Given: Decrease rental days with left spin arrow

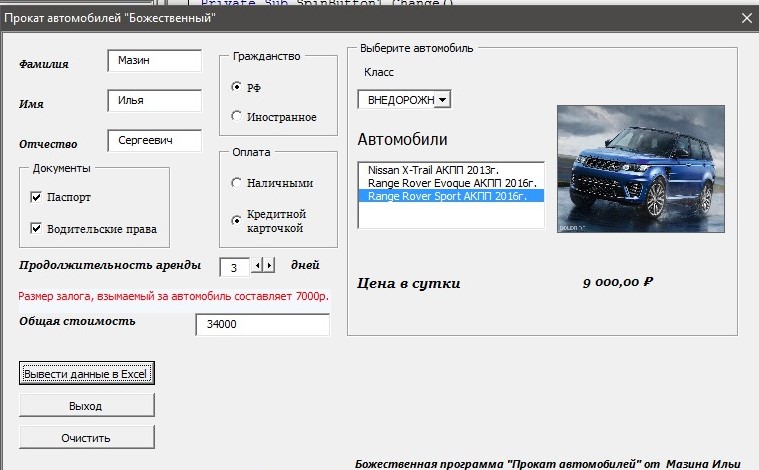Looking at the screenshot, I should pos(258,265).
